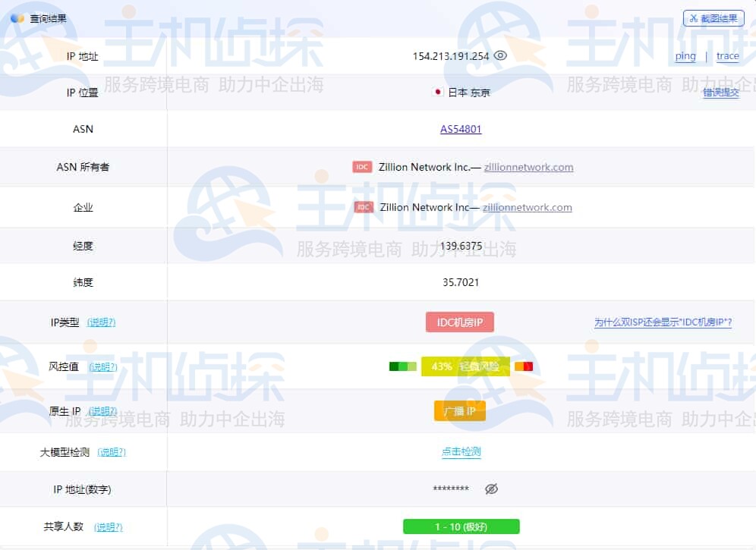Image resolution: width=756 pixels, height=550 pixels.
Task: Click the yellow 广播IP badge
Action: 459,410
